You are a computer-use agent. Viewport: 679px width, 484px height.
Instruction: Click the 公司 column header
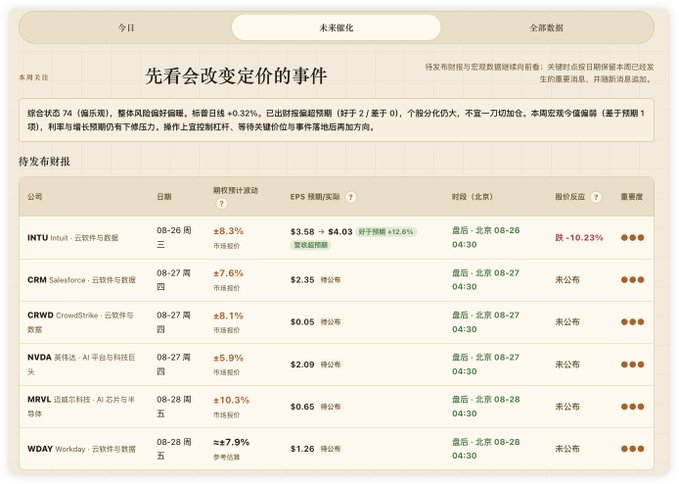[x=35, y=197]
